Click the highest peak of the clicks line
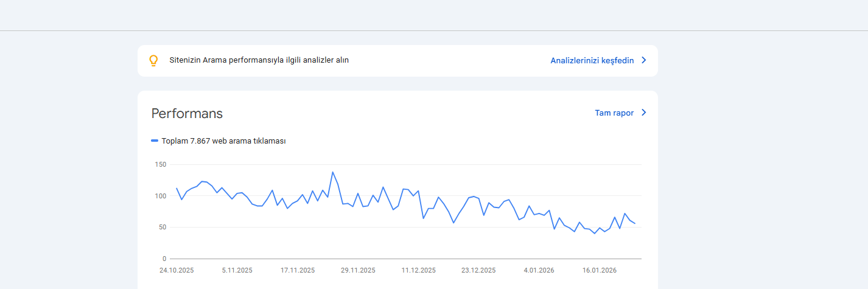The height and width of the screenshot is (289, 868). point(332,172)
